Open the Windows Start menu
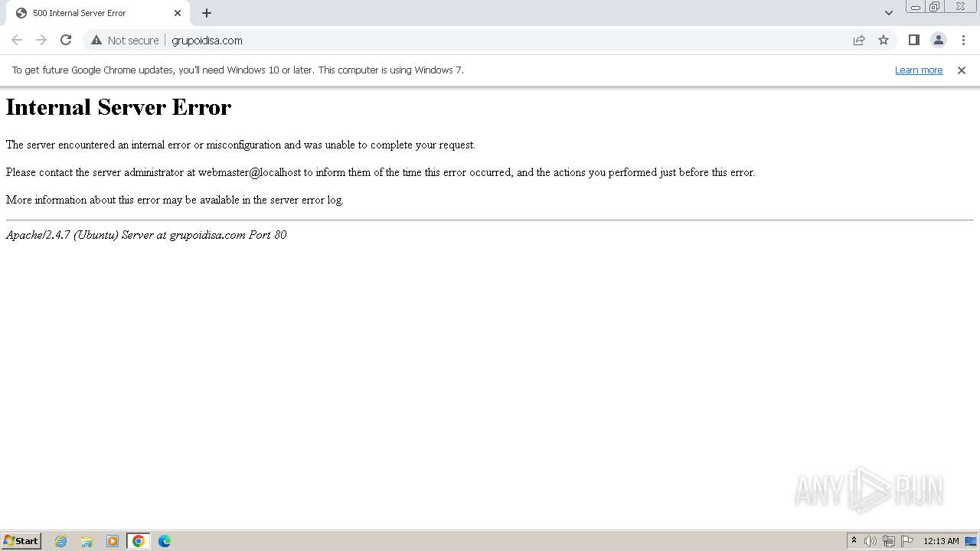The image size is (980, 551). tap(21, 540)
